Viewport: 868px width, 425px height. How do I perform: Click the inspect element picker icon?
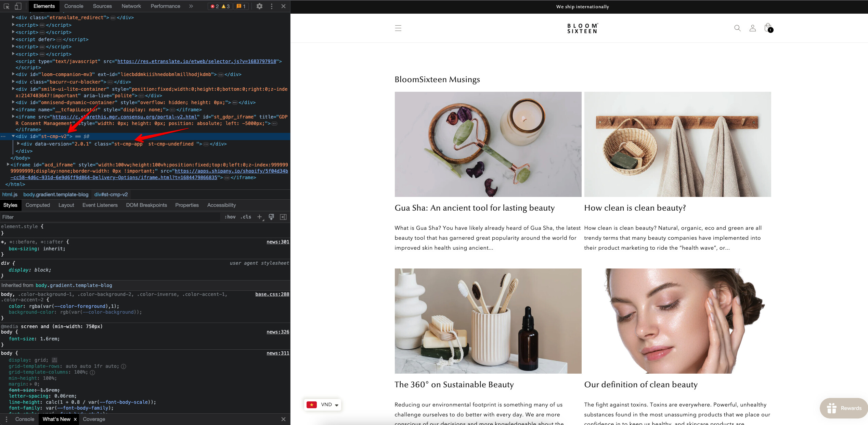click(x=6, y=6)
